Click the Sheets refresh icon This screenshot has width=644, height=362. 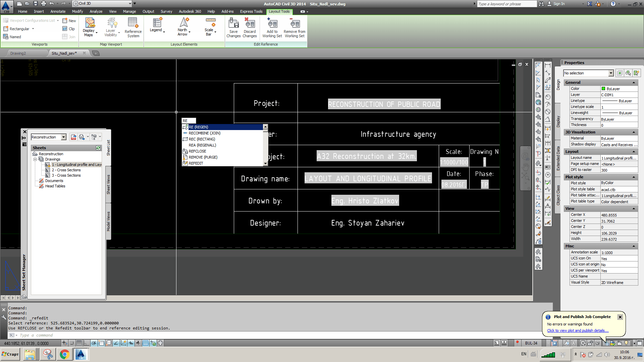click(98, 147)
